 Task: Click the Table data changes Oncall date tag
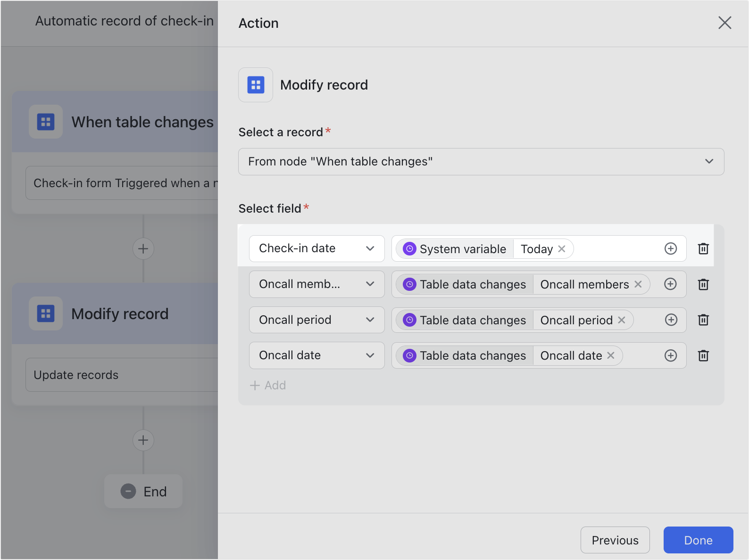(x=509, y=355)
